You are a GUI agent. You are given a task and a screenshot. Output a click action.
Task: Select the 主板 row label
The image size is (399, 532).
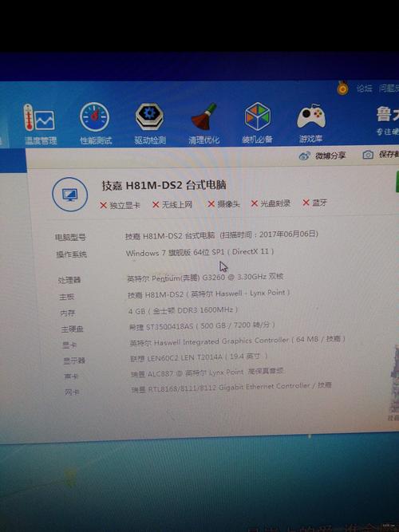(66, 297)
